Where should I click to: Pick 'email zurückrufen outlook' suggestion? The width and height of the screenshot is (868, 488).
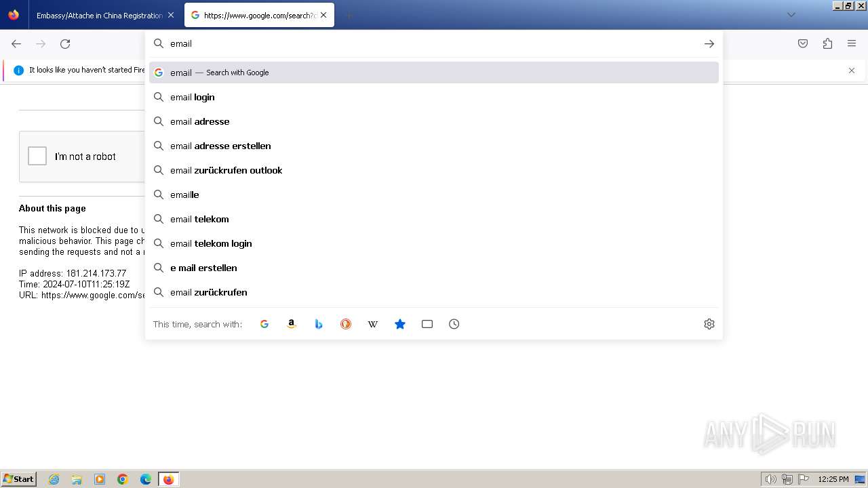434,170
